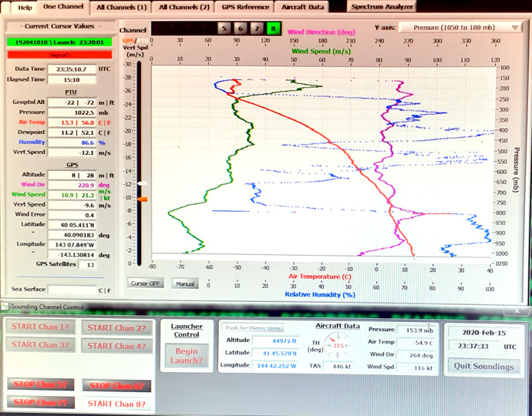Toggle Push for Metric Units
532x416 pixels.
253,328
